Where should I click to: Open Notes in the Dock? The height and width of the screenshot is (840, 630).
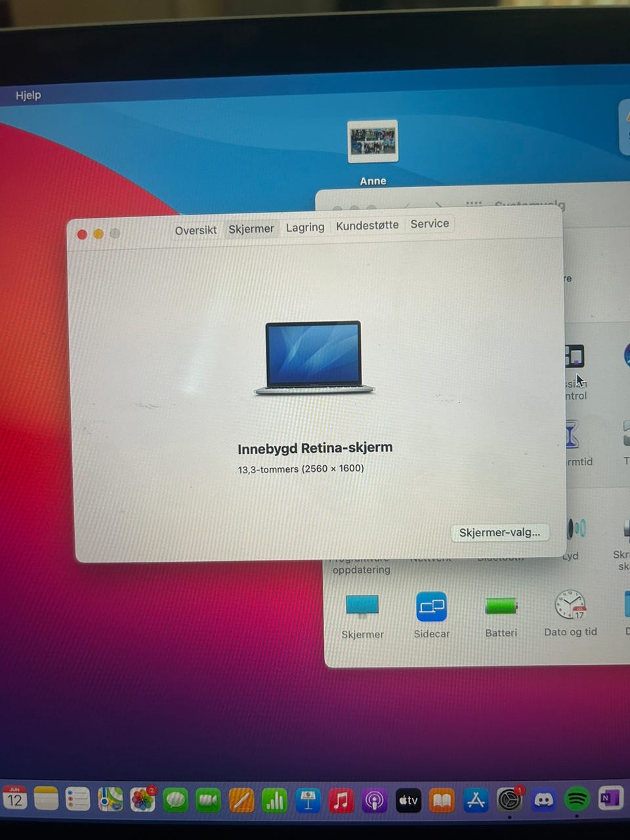pyautogui.click(x=47, y=799)
